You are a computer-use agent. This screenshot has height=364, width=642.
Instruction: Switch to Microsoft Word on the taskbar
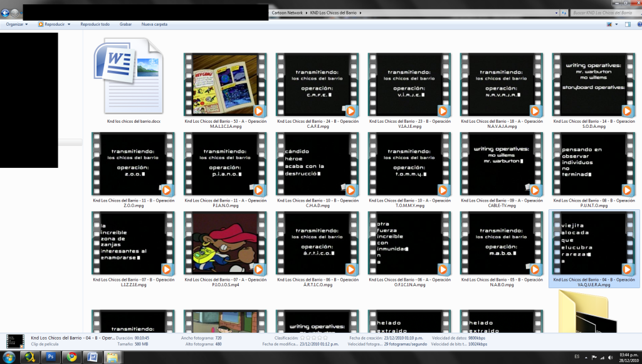pyautogui.click(x=93, y=357)
